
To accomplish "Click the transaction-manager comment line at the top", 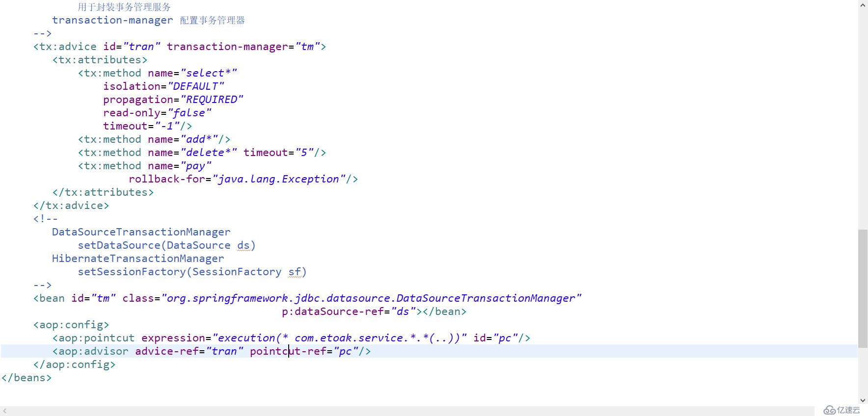I will (x=148, y=20).
